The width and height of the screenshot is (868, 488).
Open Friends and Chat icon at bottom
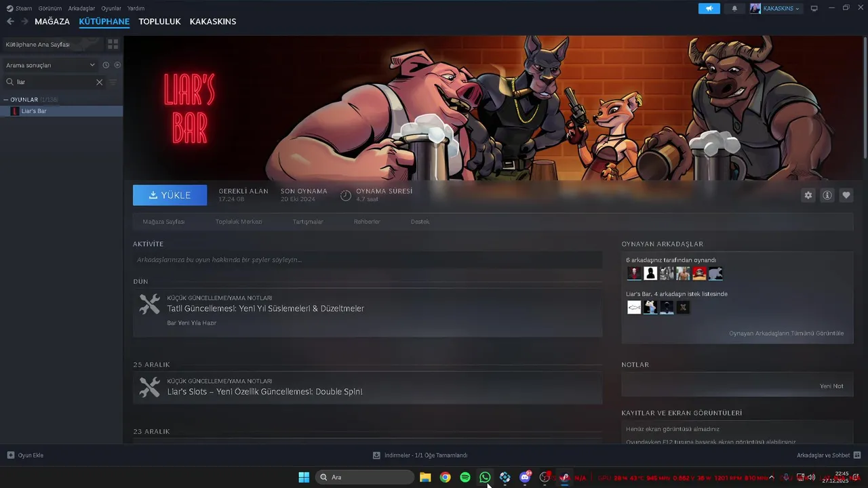pos(857,455)
